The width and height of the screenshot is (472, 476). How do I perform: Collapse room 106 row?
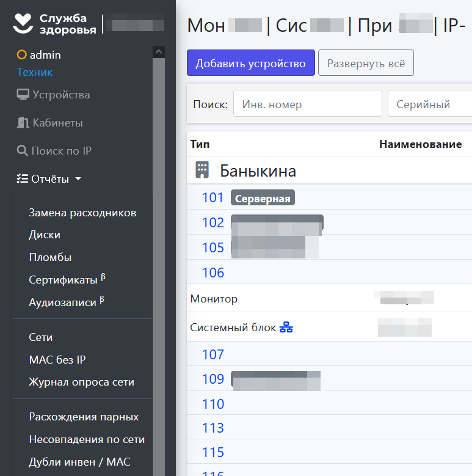(x=213, y=273)
